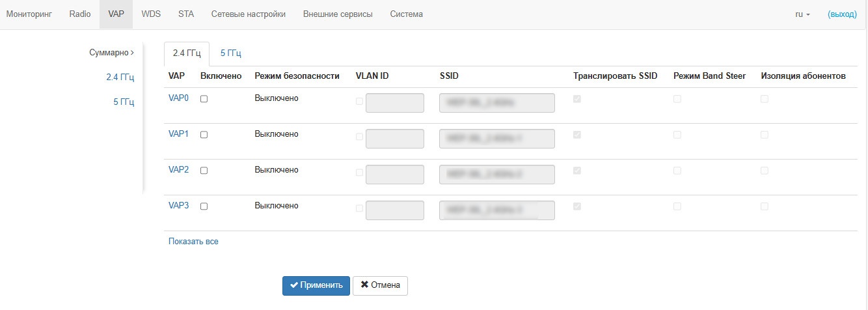The image size is (868, 310).
Task: Open the ru language dropdown
Action: [802, 14]
